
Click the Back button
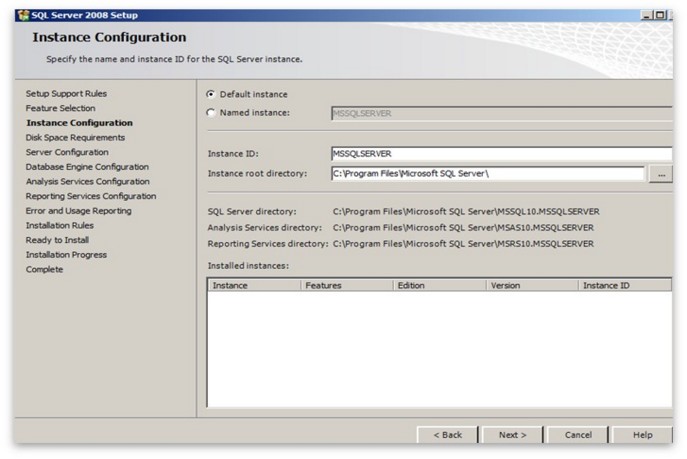(x=447, y=434)
